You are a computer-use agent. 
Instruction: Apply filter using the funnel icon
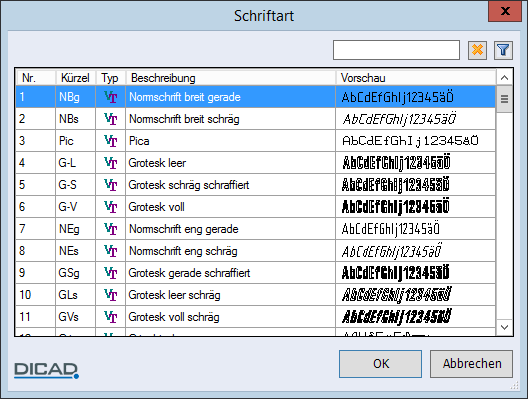click(x=503, y=51)
